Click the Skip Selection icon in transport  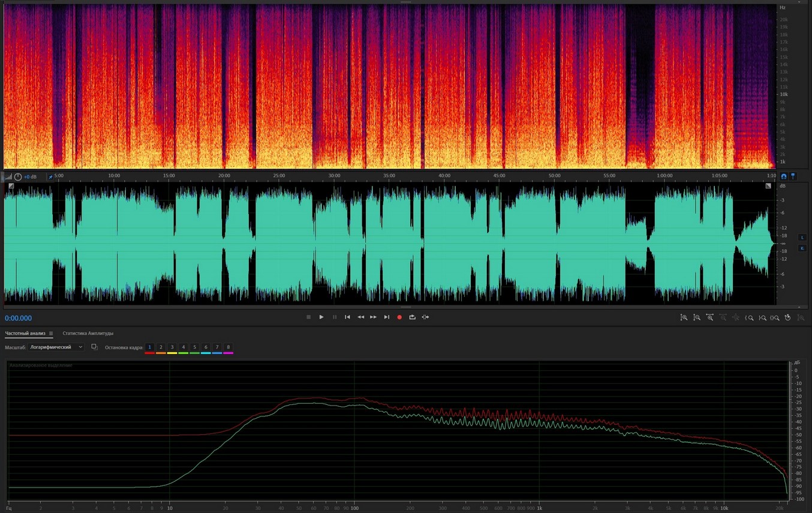click(x=425, y=317)
